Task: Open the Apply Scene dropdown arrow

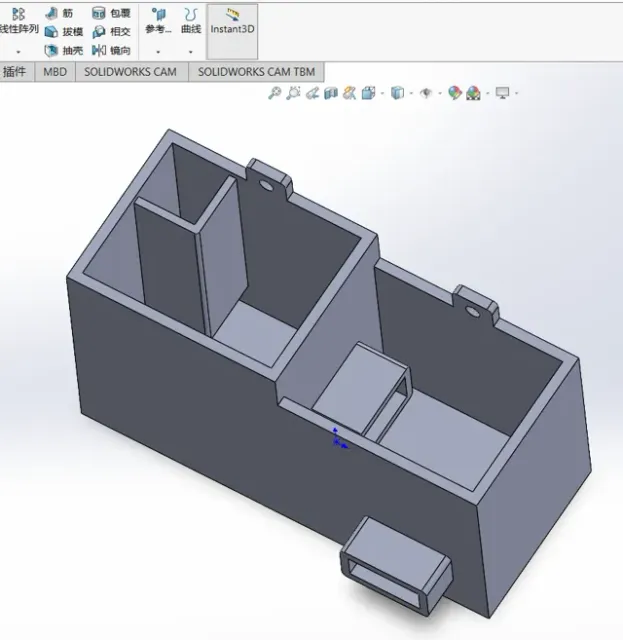Action: 487,93
